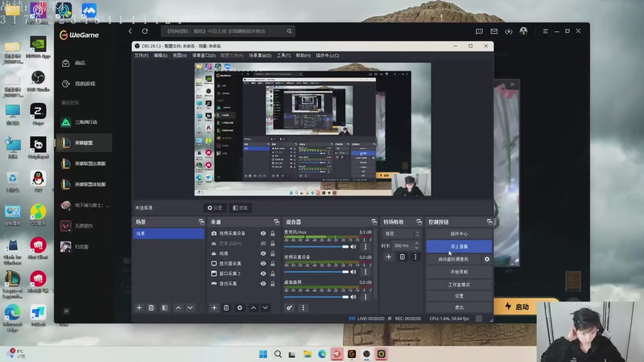The width and height of the screenshot is (644, 362).
Task: Unlock the 游戏采集 source lock icon
Action: tap(273, 284)
